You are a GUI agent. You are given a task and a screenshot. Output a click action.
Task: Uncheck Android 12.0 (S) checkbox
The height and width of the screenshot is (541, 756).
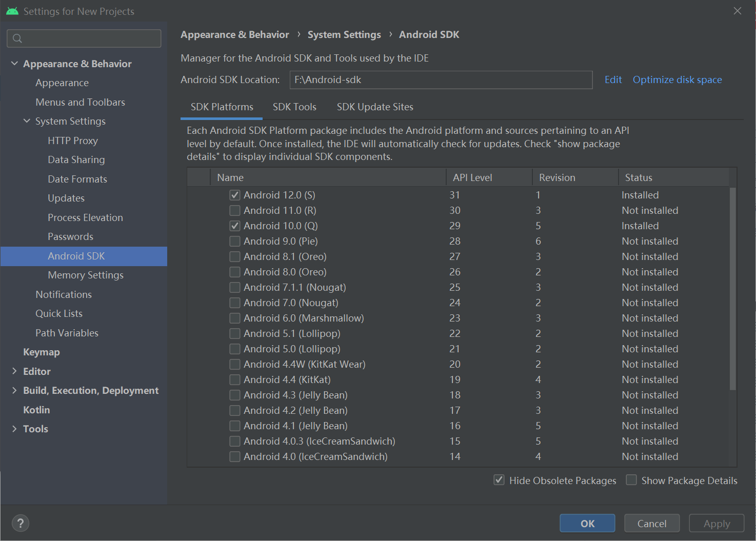235,195
